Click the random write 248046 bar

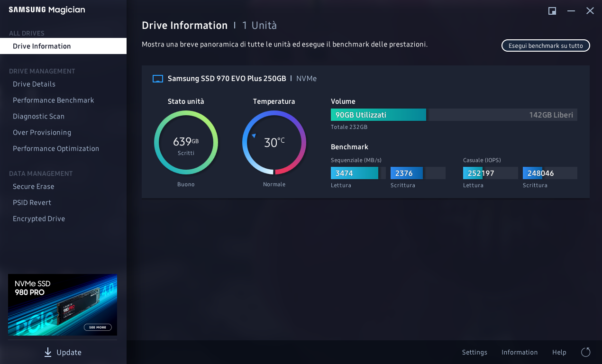tap(550, 173)
